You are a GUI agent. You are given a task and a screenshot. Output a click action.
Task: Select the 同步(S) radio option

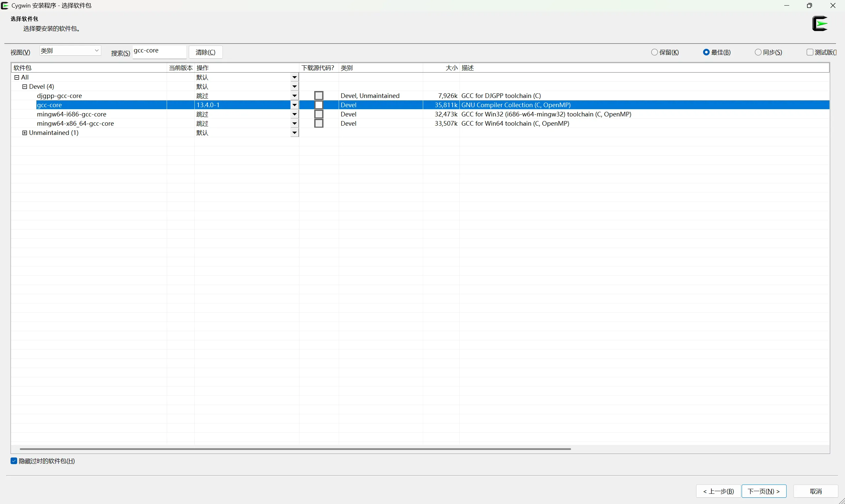(x=758, y=52)
